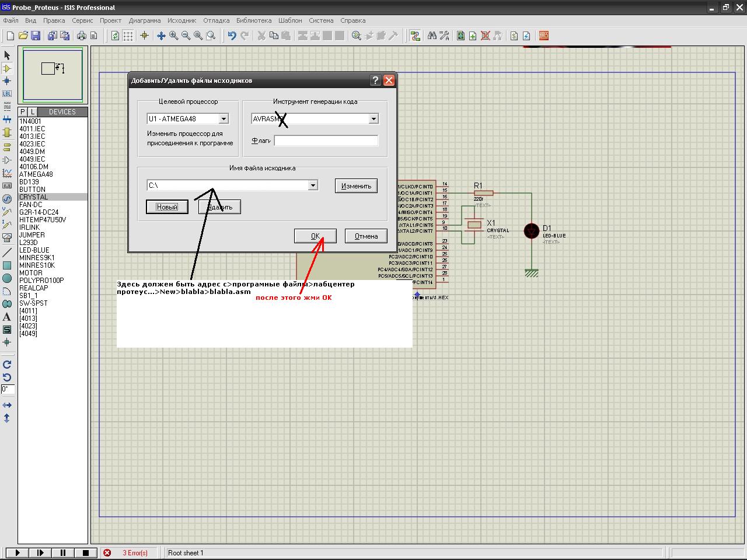Select ATMEGA48 in the devices list
Image resolution: width=747 pixels, height=560 pixels.
[36, 174]
